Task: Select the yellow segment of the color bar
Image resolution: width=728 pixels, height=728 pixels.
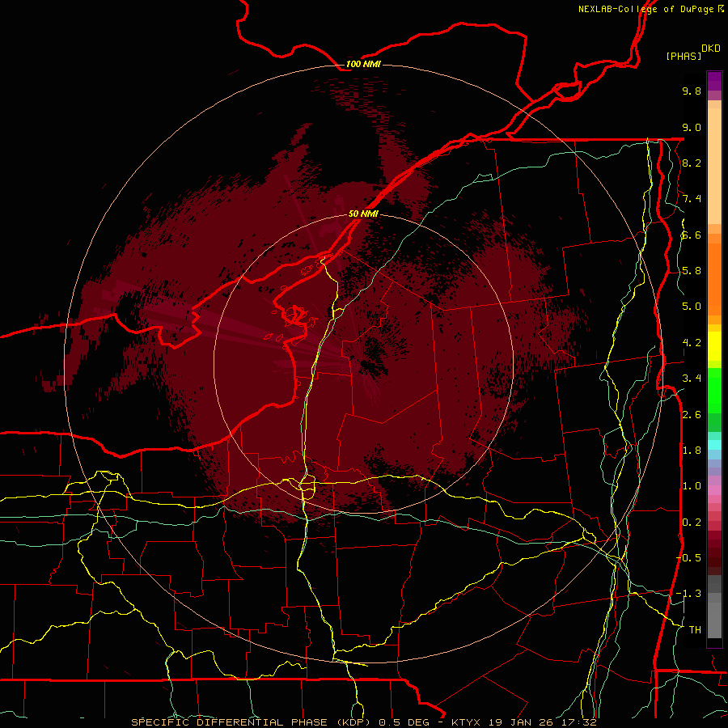Action: tap(714, 346)
